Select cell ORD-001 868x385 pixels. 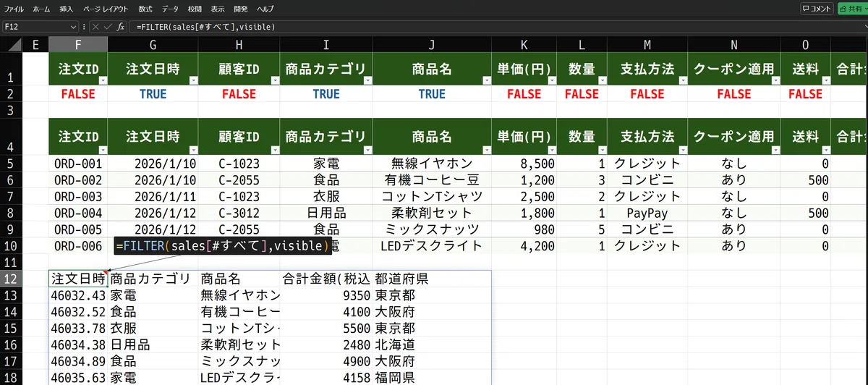pyautogui.click(x=78, y=164)
